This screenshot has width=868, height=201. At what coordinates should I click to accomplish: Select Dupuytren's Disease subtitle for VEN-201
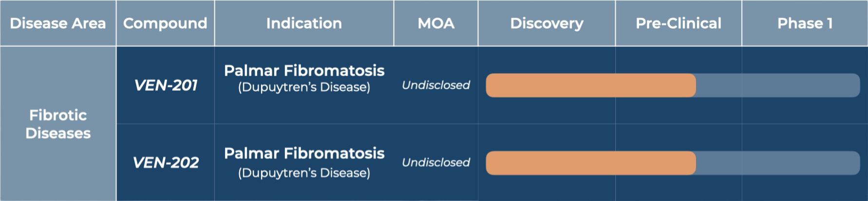tap(304, 87)
